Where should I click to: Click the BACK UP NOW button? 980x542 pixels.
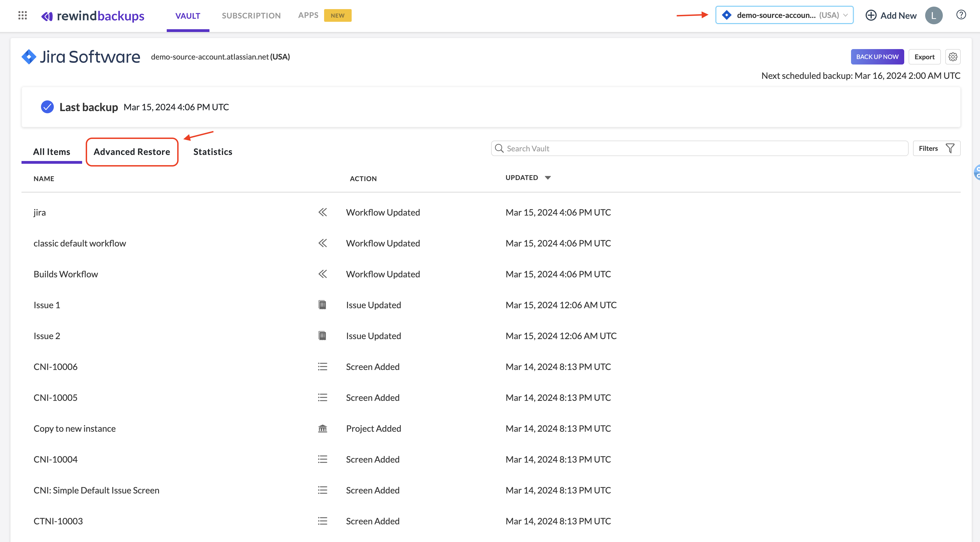pos(877,56)
